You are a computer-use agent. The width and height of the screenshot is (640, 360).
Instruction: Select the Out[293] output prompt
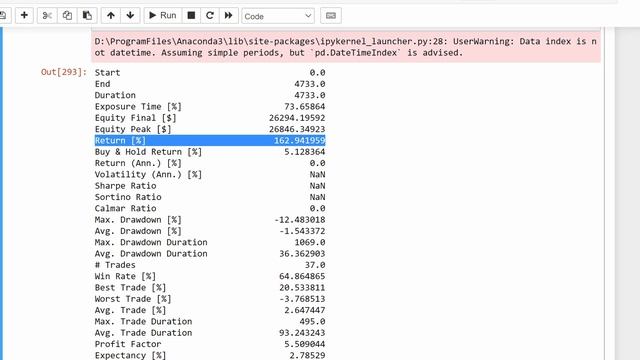[64, 72]
